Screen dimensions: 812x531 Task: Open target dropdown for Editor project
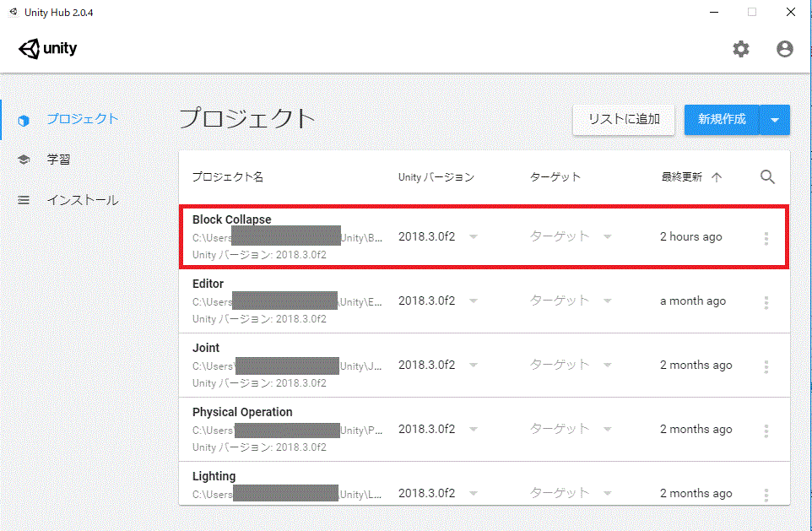point(607,301)
